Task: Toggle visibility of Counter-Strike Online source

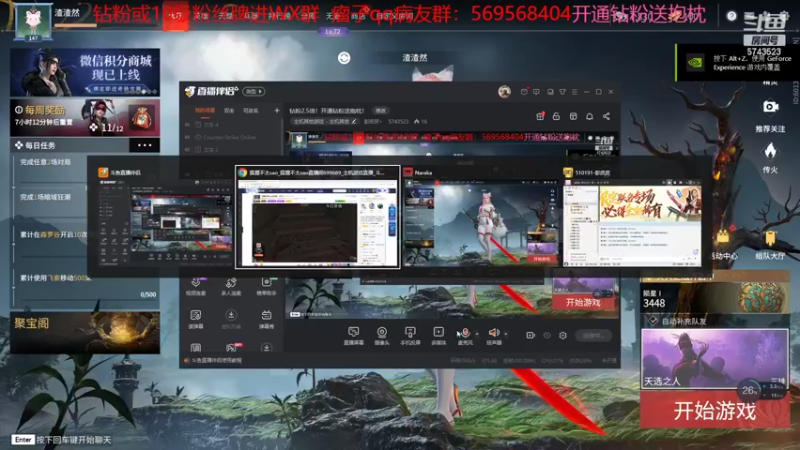Action: 187,137
